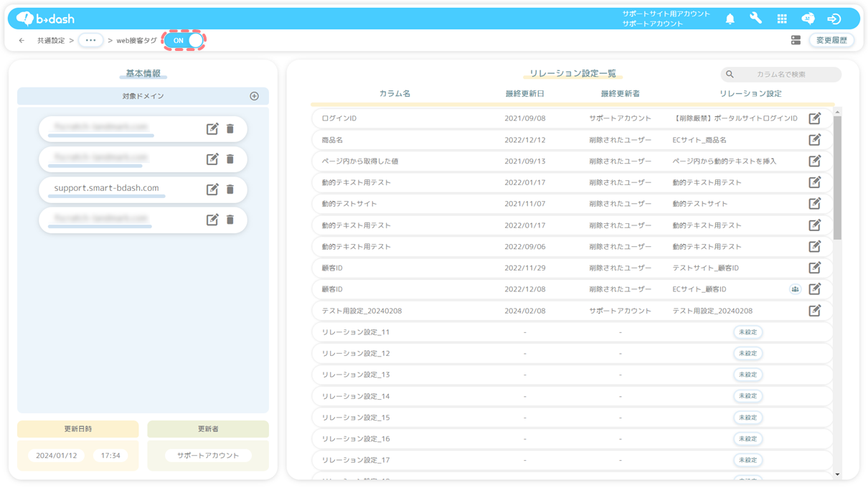Edit 顧客ID row dated 2022/12/08
Screen dimensions: 868x488
[x=815, y=289]
